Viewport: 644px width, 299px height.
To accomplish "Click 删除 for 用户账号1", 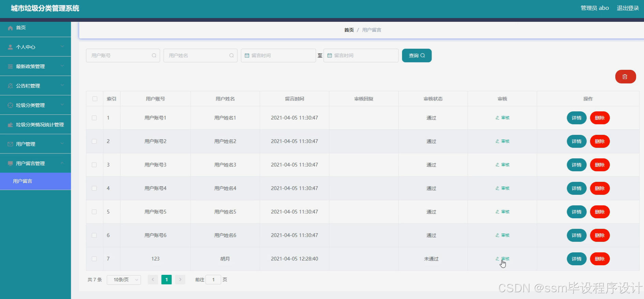I will coord(600,118).
